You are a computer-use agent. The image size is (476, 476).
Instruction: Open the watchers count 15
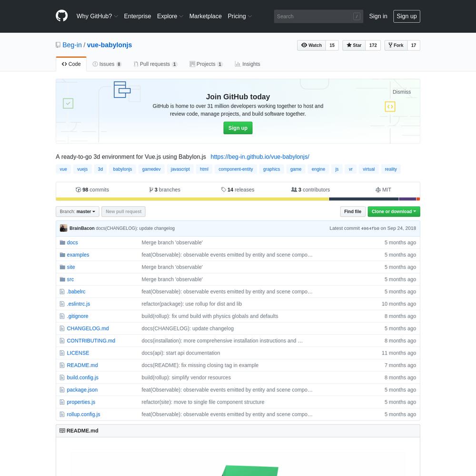332,45
